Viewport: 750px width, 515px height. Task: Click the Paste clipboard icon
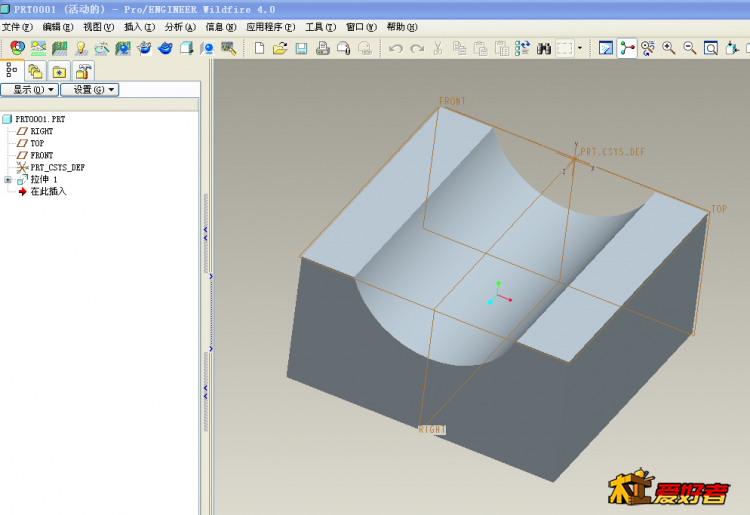pos(480,48)
